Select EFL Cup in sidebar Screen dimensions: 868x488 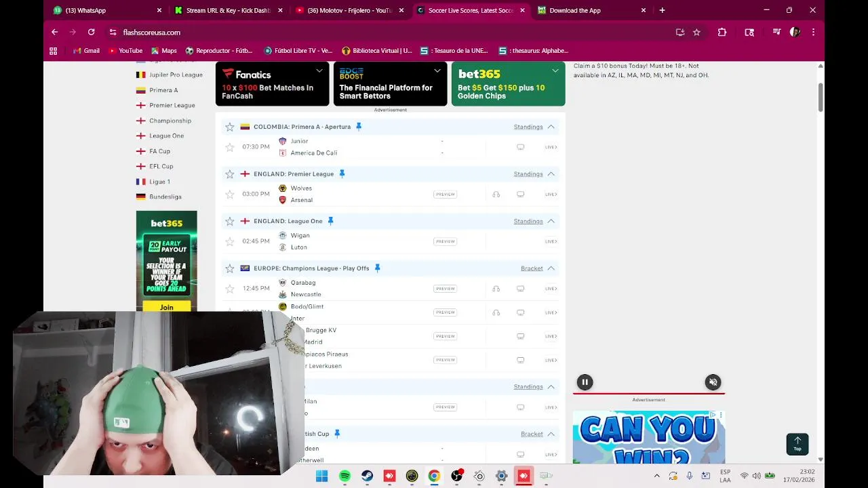pos(155,166)
